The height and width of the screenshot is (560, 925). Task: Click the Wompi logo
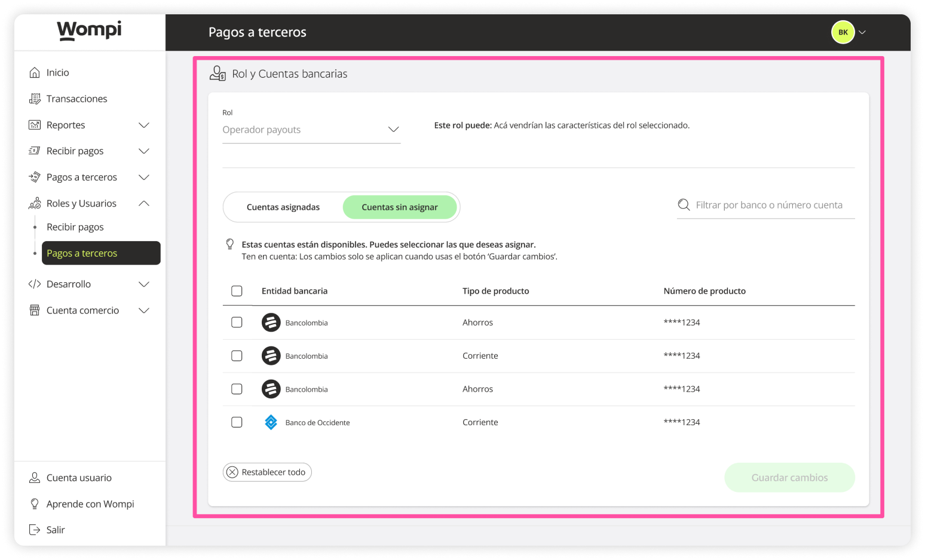click(x=90, y=30)
